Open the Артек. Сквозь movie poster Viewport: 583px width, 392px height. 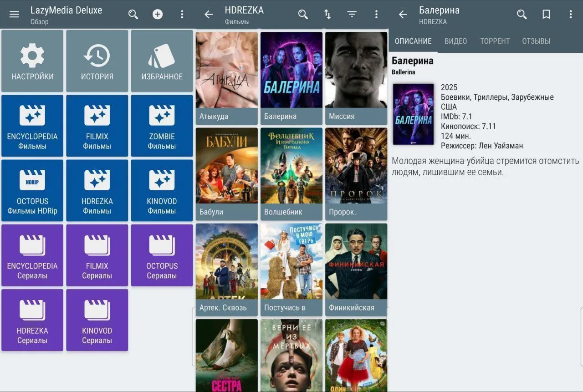coord(227,270)
